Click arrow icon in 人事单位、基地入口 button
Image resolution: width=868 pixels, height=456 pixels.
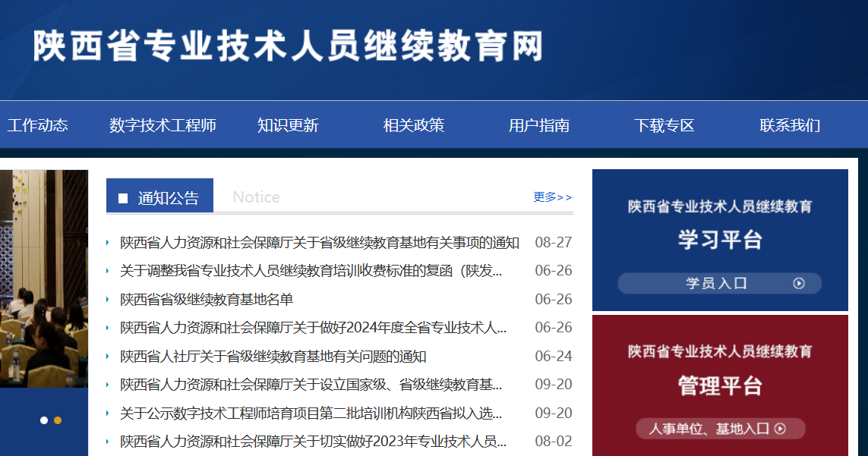pyautogui.click(x=780, y=429)
